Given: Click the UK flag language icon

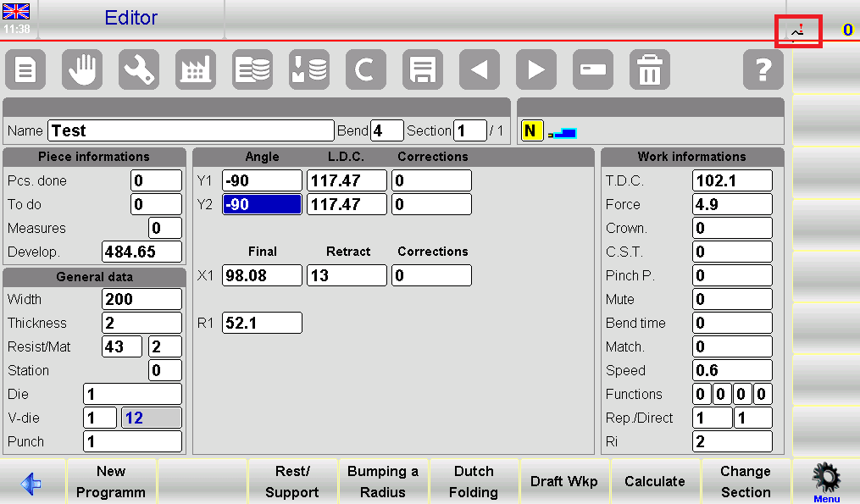Looking at the screenshot, I should click(x=16, y=12).
